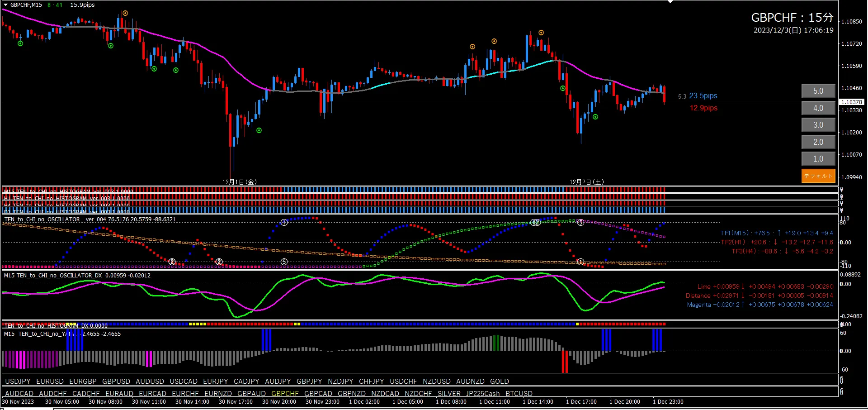Click the red 12.9pips label
This screenshot has width=868, height=410.
pyautogui.click(x=703, y=108)
